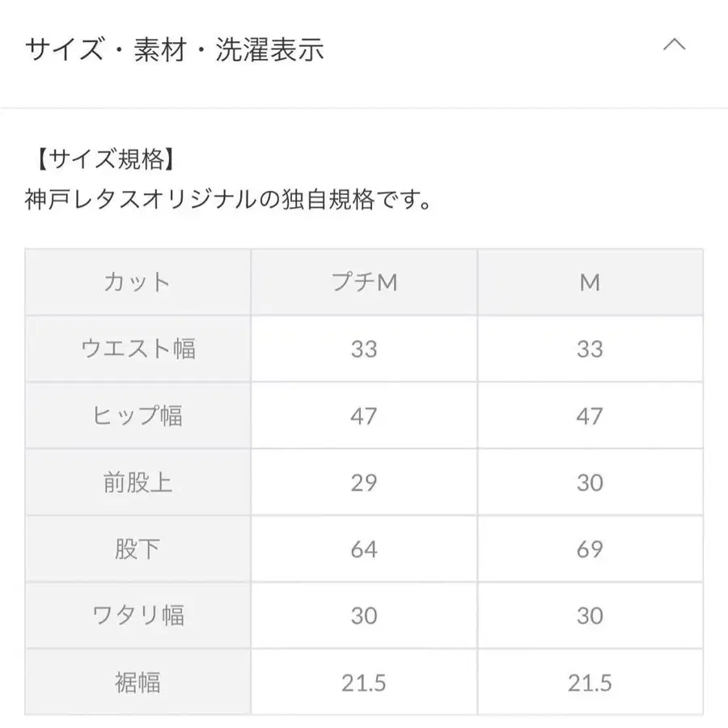Viewport: 728px width, 728px height.
Task: Collapse the サイズ・素材・洗濯表示 section chevron
Action: click(674, 46)
